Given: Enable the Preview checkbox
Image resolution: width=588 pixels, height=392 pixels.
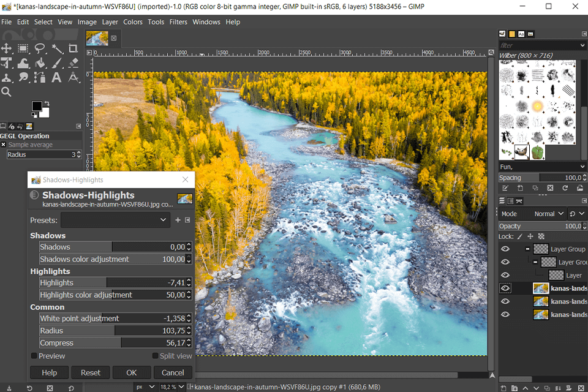Looking at the screenshot, I should [34, 356].
